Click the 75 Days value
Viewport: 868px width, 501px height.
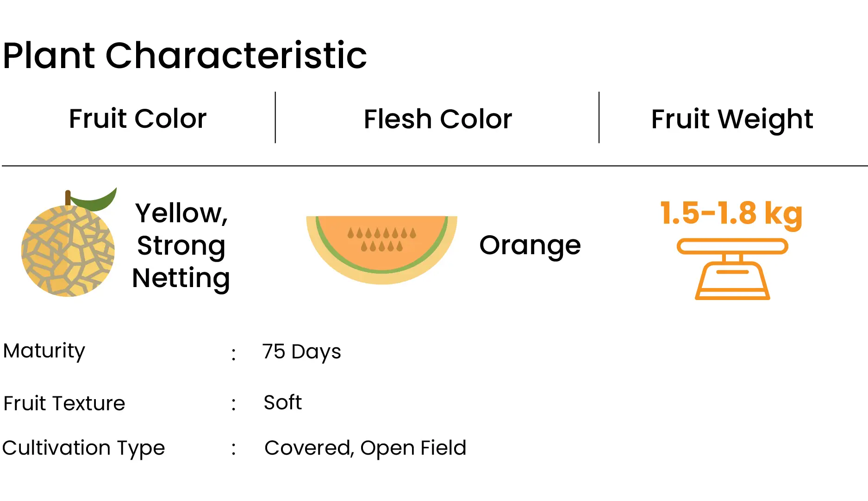click(x=302, y=352)
